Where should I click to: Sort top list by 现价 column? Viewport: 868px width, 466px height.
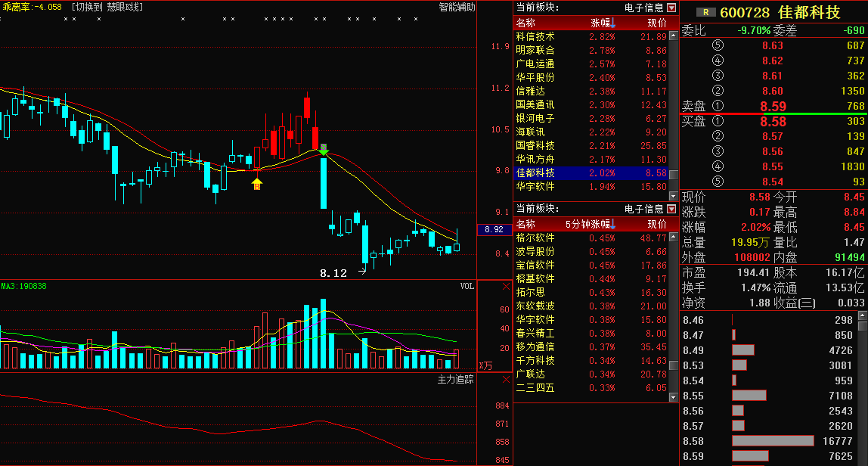(656, 23)
